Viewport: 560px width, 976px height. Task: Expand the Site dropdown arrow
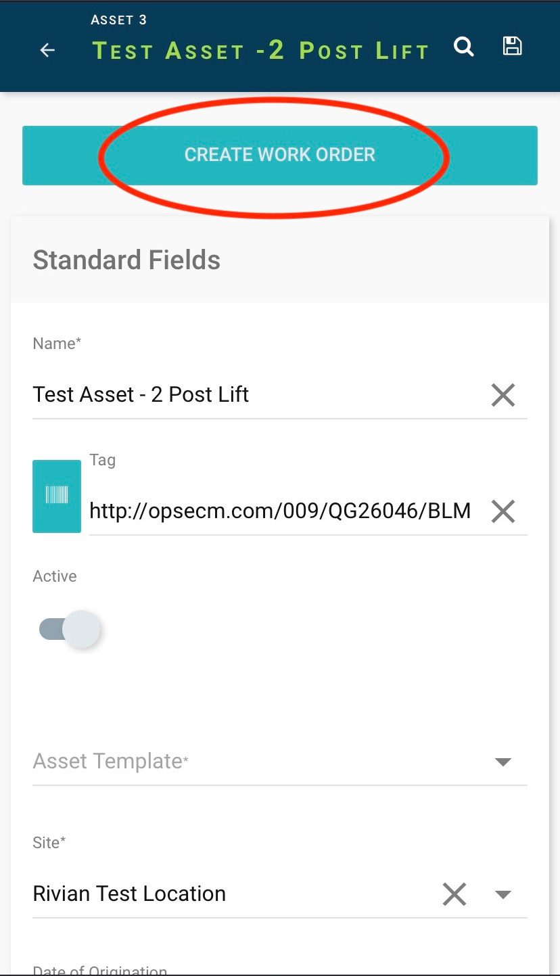503,894
